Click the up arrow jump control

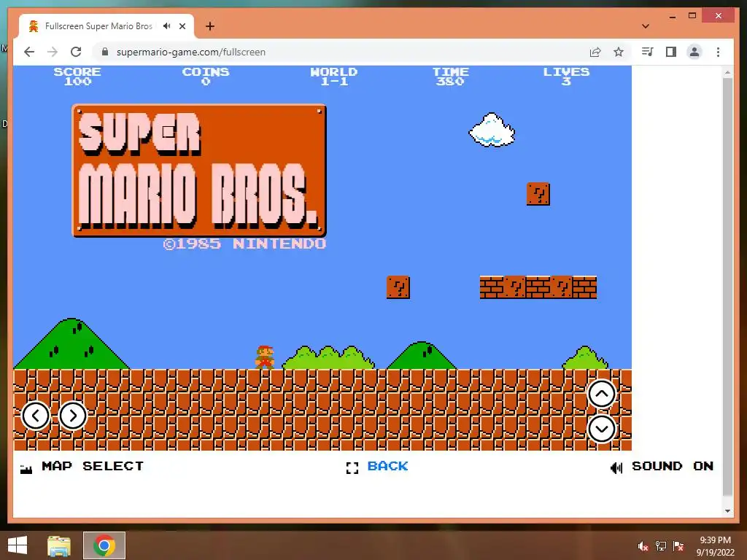[602, 394]
